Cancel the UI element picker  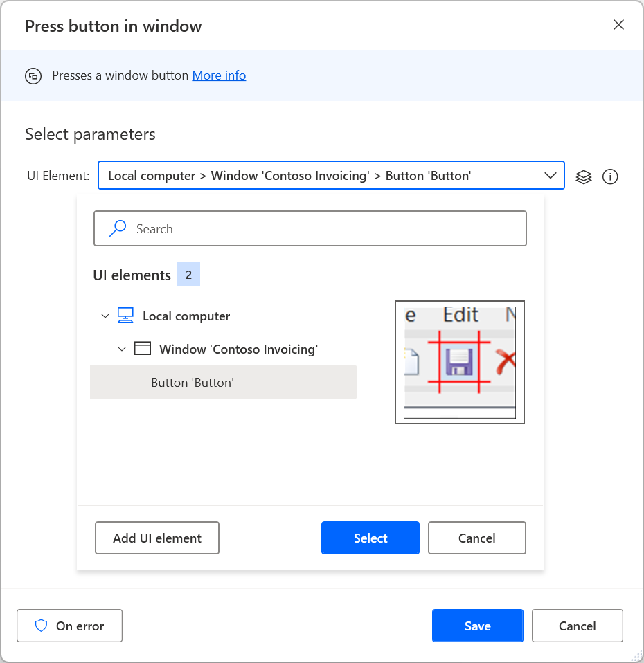[x=476, y=538]
